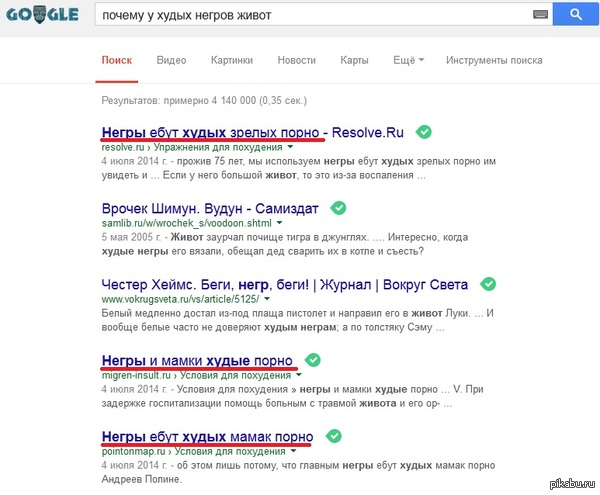The image size is (600, 495).
Task: Open the migren-insult.ru result title link
Action: point(197,360)
